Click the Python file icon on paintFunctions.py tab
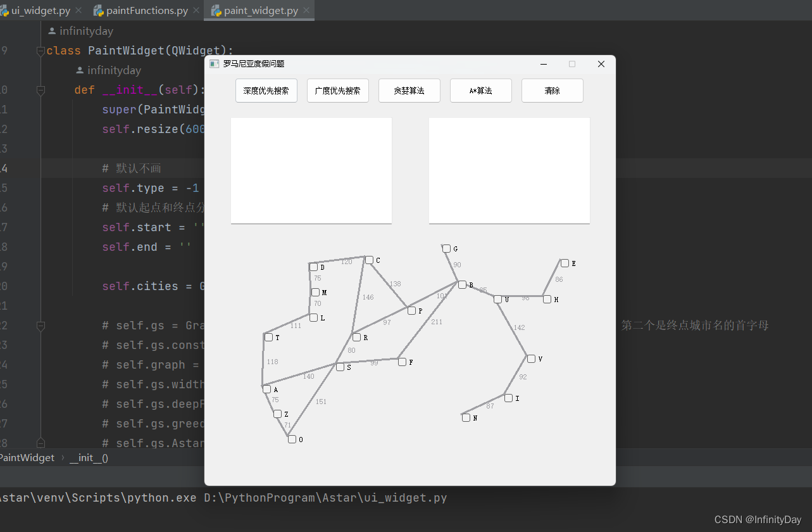Viewport: 812px width, 532px height. (99, 11)
